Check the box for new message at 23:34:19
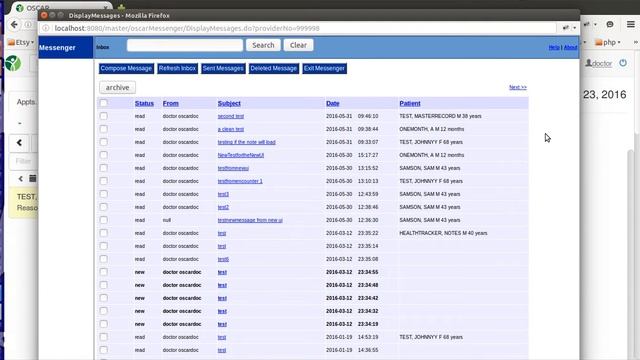The height and width of the screenshot is (360, 640). [104, 324]
